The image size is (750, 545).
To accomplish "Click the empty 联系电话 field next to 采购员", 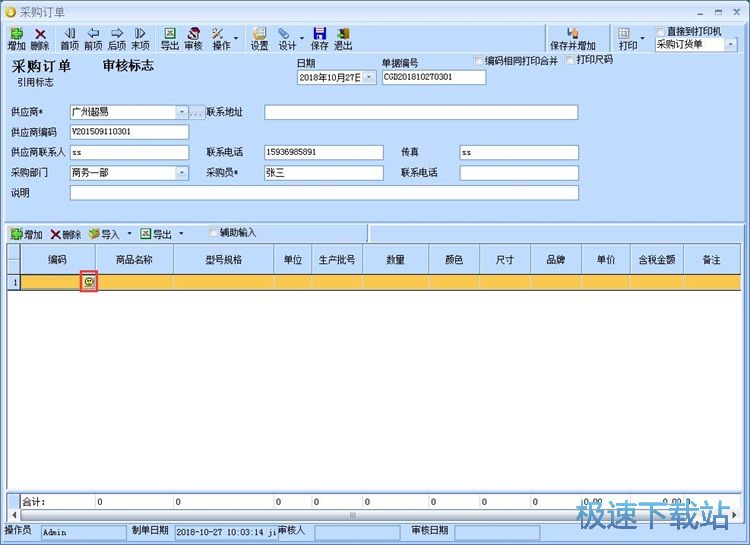I will (x=519, y=173).
